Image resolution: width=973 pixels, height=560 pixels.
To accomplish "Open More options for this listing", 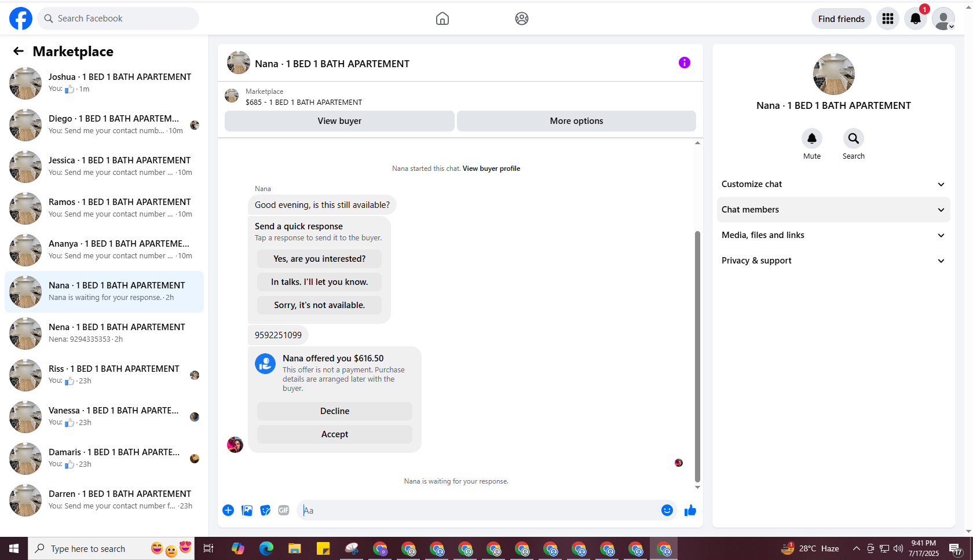I will click(x=576, y=121).
